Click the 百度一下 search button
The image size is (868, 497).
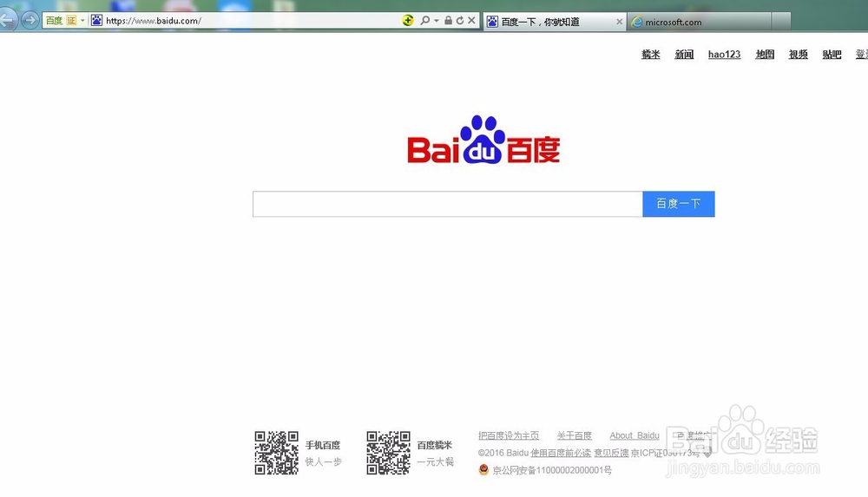click(679, 204)
